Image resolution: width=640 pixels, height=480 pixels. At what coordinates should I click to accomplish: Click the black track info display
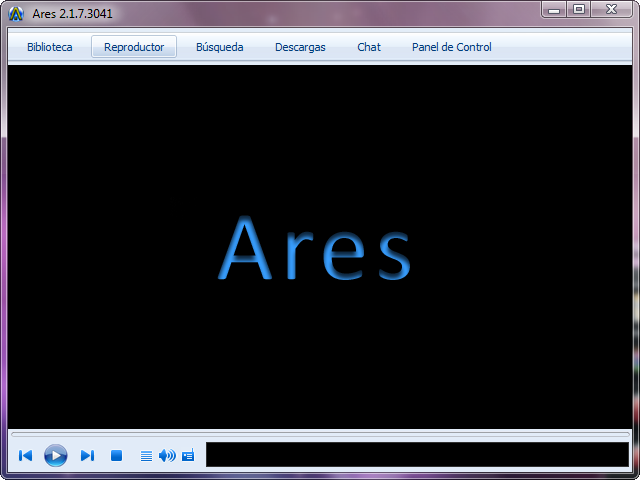click(x=417, y=454)
